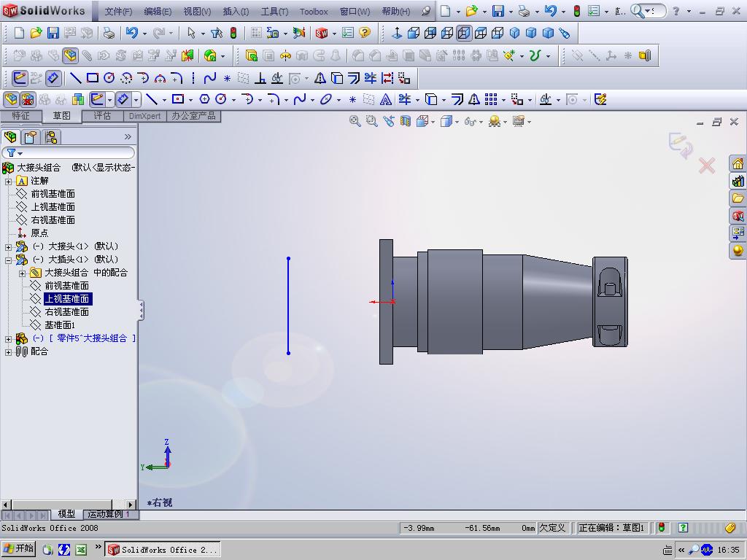Expand 大接头组合 中的配合 folder node
This screenshot has width=747, height=560.
tap(23, 273)
